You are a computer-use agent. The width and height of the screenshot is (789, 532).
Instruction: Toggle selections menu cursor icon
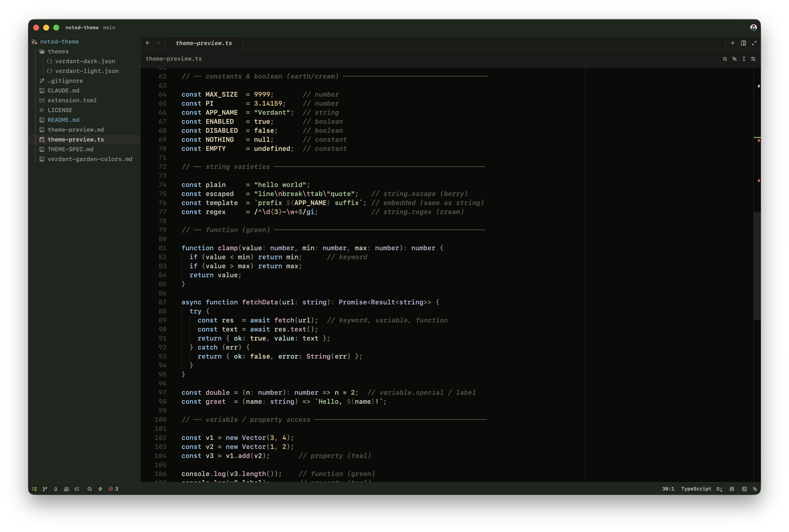coord(744,59)
